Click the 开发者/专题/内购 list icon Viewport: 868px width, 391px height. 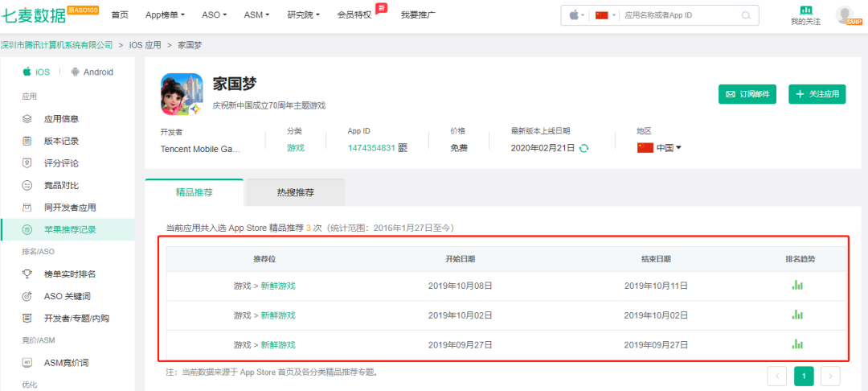point(27,319)
